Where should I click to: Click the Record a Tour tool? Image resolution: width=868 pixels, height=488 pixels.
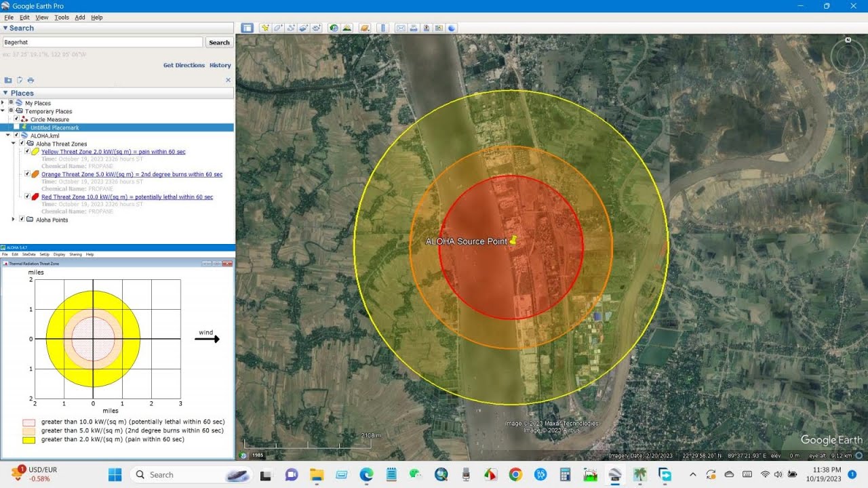click(317, 28)
